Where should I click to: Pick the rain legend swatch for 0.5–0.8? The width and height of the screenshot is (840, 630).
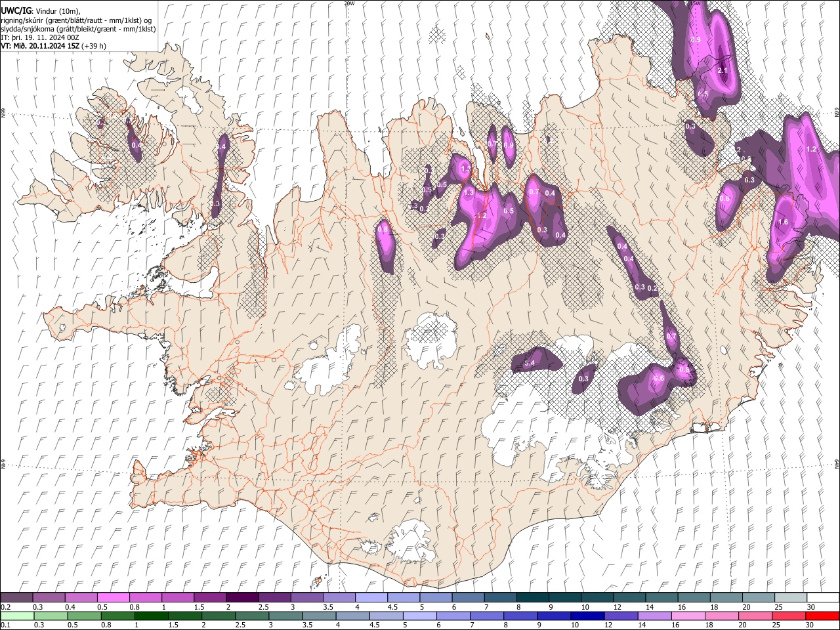point(84,616)
